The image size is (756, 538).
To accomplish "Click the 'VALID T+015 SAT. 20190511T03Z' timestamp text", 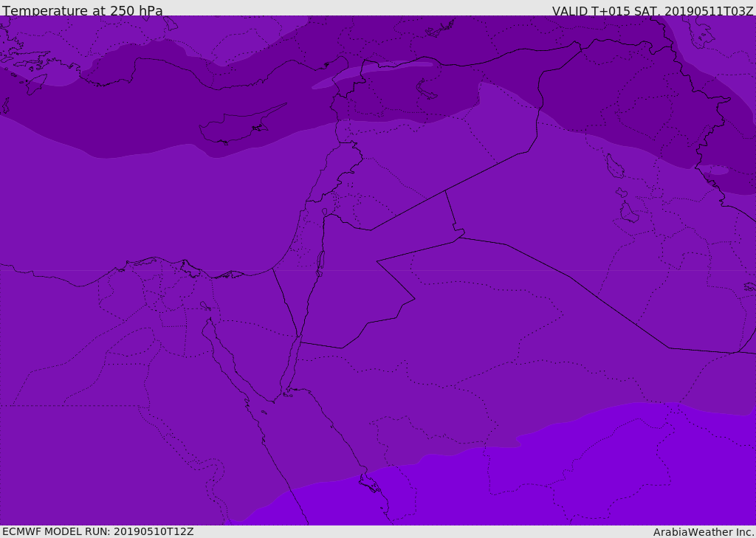I will [x=653, y=11].
